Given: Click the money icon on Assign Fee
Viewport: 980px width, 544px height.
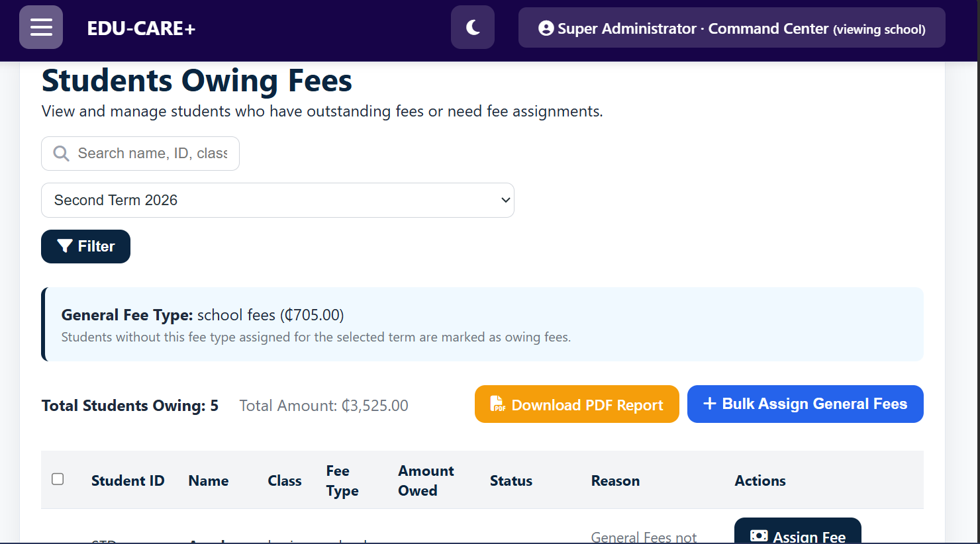Looking at the screenshot, I should (759, 535).
